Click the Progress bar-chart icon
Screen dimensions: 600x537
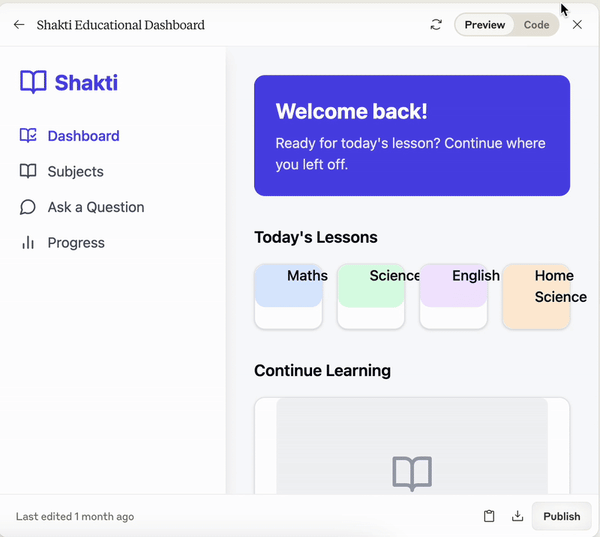[28, 243]
